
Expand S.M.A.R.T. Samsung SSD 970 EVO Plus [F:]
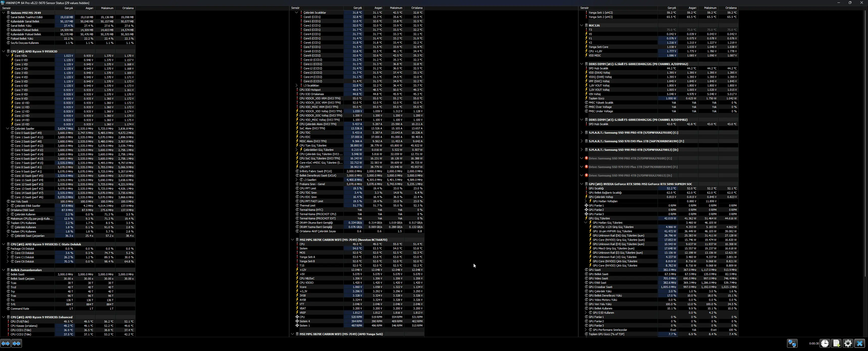pyautogui.click(x=582, y=141)
